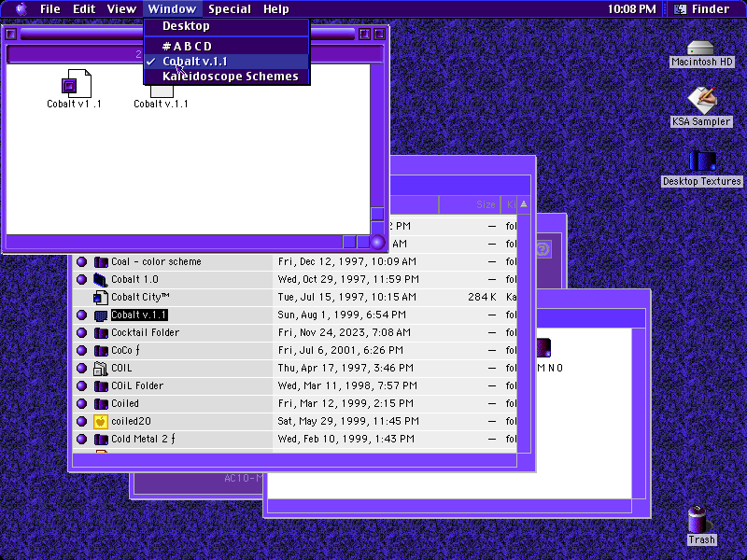Open the Help menu
The height and width of the screenshot is (560, 747).
(275, 8)
